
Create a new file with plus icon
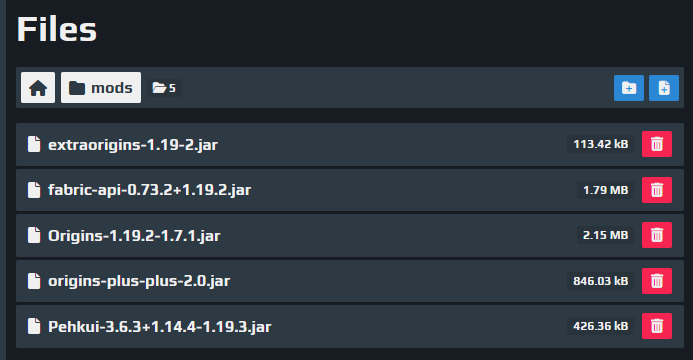pos(663,88)
